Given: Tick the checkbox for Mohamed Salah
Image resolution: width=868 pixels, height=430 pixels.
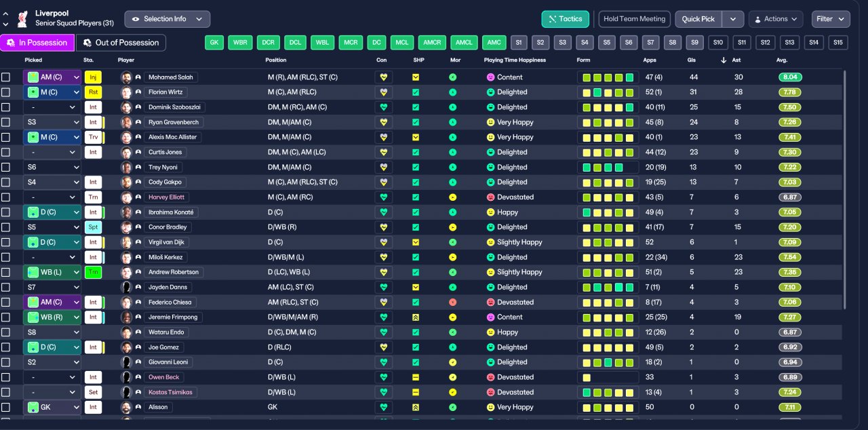Looking at the screenshot, I should (6, 77).
